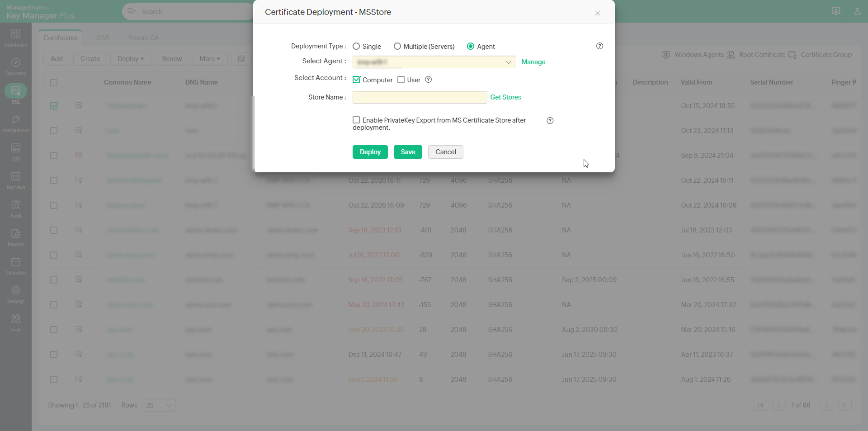
Task: Check the row valid from Oct 23, 2024
Action: pos(54,131)
